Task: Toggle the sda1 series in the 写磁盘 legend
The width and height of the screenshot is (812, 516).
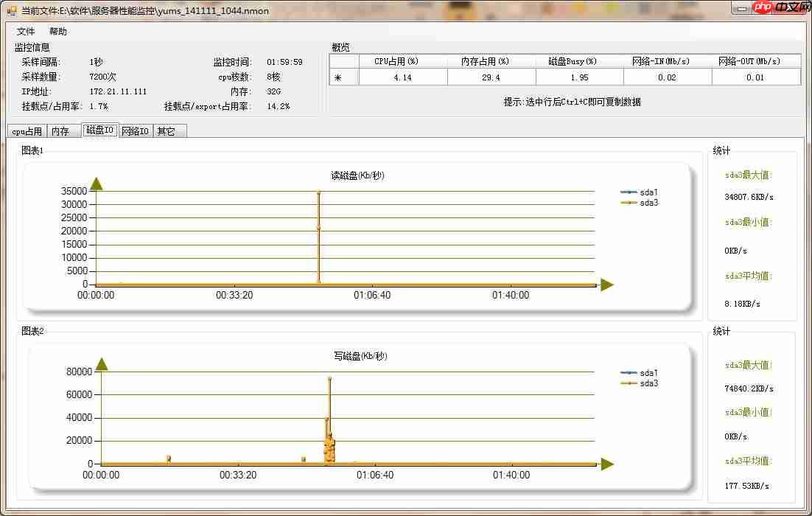Action: click(646, 373)
